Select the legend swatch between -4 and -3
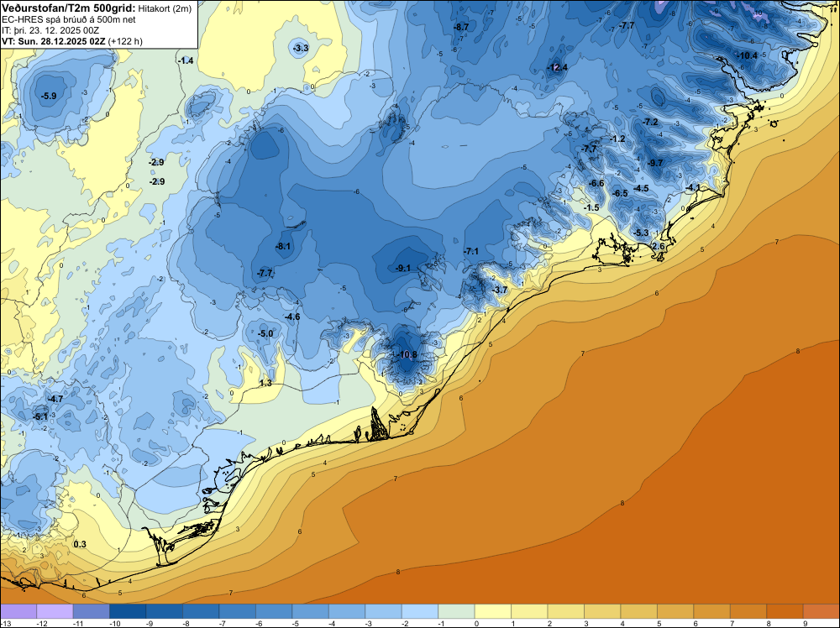The width and height of the screenshot is (840, 628). pos(347,611)
